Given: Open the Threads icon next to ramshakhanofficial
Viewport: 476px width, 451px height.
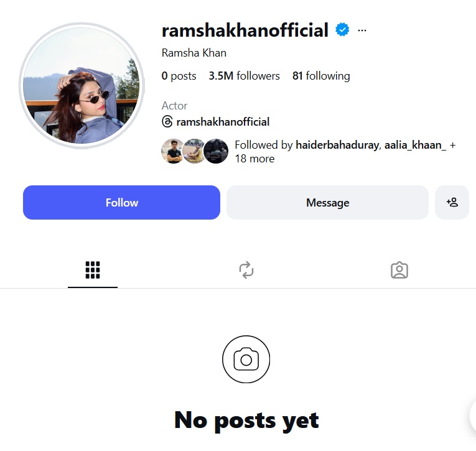Looking at the screenshot, I should pos(167,121).
